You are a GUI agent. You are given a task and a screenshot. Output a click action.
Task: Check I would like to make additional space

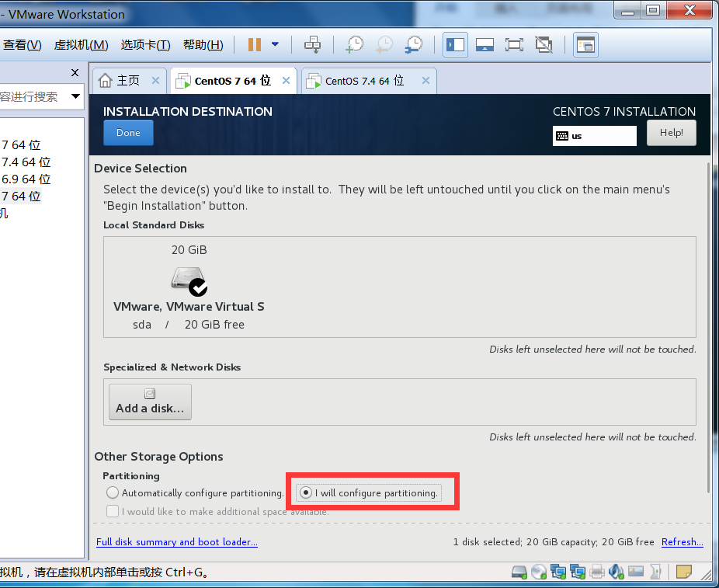(113, 511)
